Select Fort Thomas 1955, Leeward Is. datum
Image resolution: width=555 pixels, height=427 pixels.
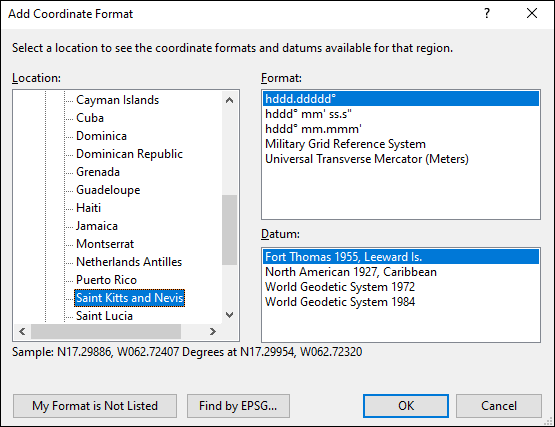[401, 257]
